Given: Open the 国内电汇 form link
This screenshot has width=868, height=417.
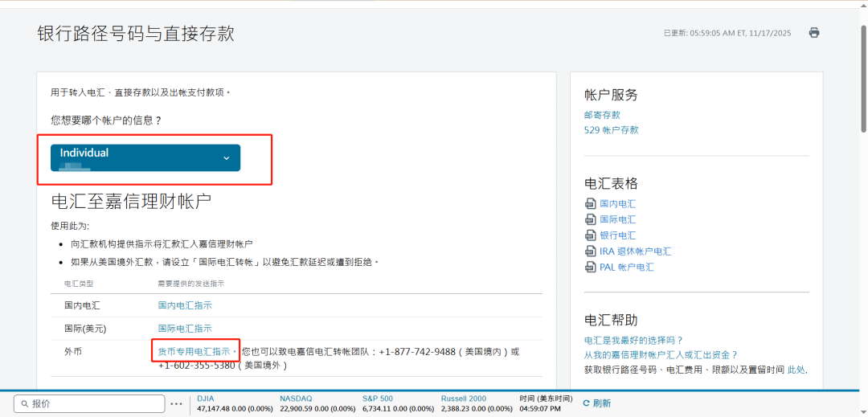Looking at the screenshot, I should [618, 204].
